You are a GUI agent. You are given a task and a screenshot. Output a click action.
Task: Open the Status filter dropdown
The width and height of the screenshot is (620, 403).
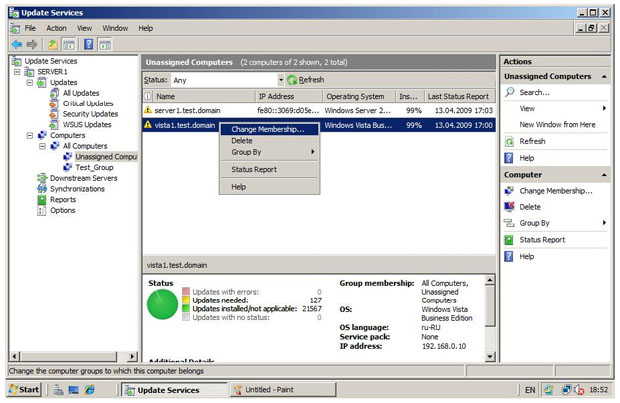[x=280, y=80]
